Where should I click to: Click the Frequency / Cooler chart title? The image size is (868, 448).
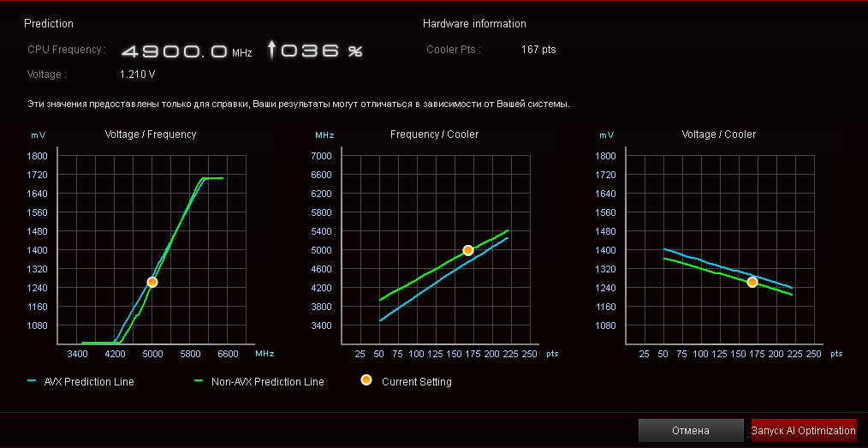435,134
